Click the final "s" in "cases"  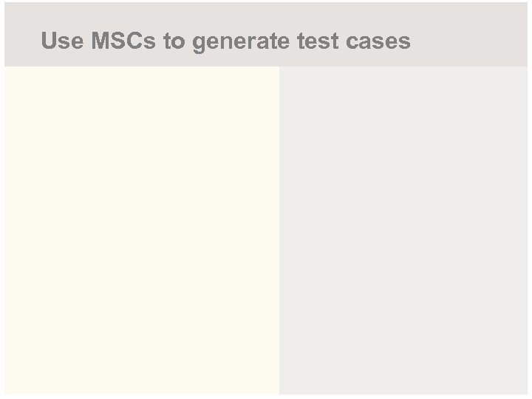pos(405,42)
